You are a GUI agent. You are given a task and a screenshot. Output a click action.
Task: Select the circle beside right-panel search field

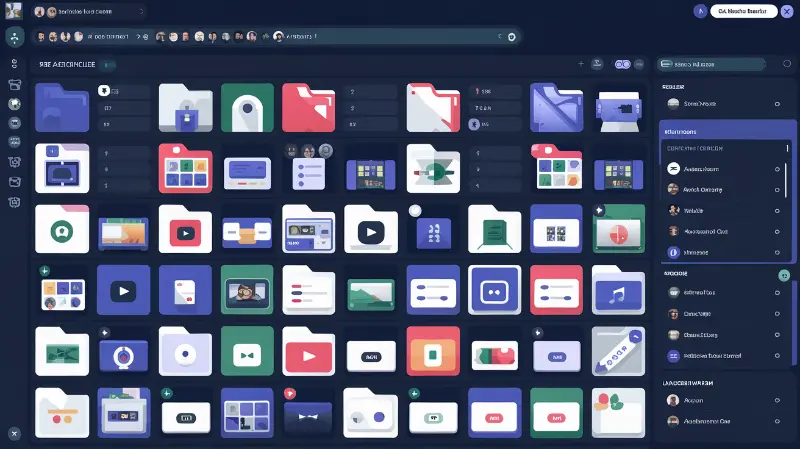pos(787,64)
